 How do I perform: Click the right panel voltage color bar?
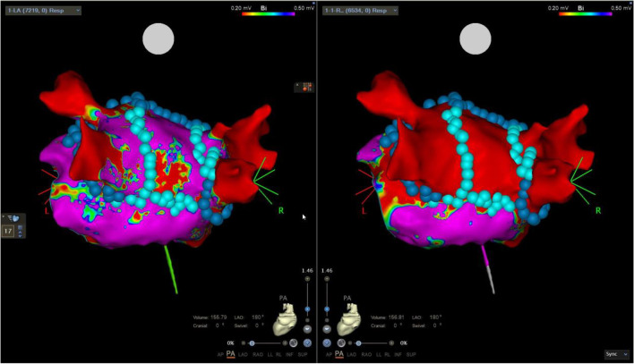point(585,13)
